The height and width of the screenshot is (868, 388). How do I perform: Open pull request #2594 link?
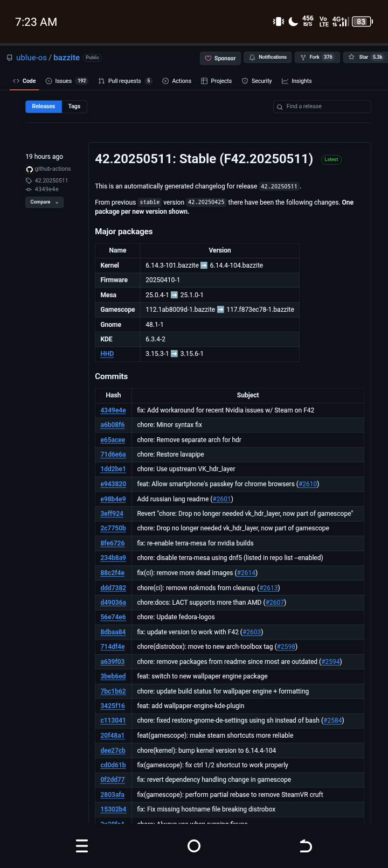[x=331, y=662]
